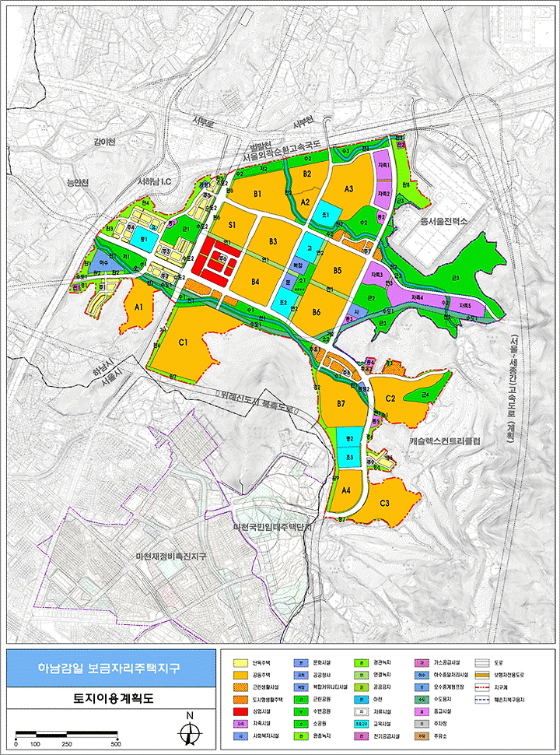Click the 하남감일 보금자리주택지구 title banner

(x=111, y=669)
